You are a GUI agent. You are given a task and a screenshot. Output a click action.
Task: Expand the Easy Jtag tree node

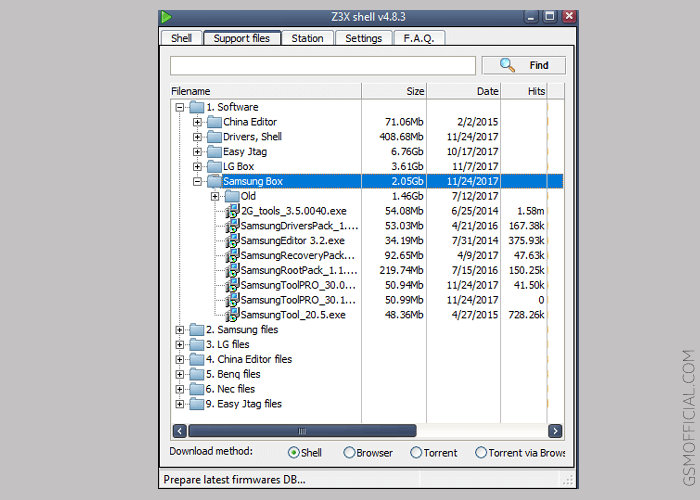(197, 151)
